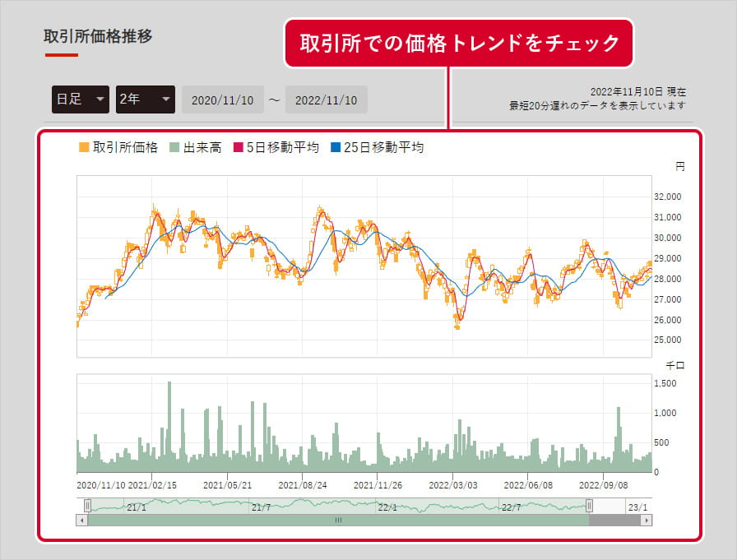This screenshot has height=560, width=737.
Task: Click the scrollbar left arrow button
Action: tap(82, 520)
